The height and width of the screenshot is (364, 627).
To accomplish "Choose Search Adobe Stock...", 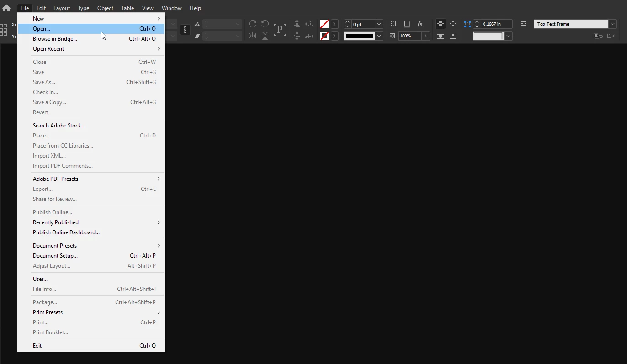I will tap(91, 126).
